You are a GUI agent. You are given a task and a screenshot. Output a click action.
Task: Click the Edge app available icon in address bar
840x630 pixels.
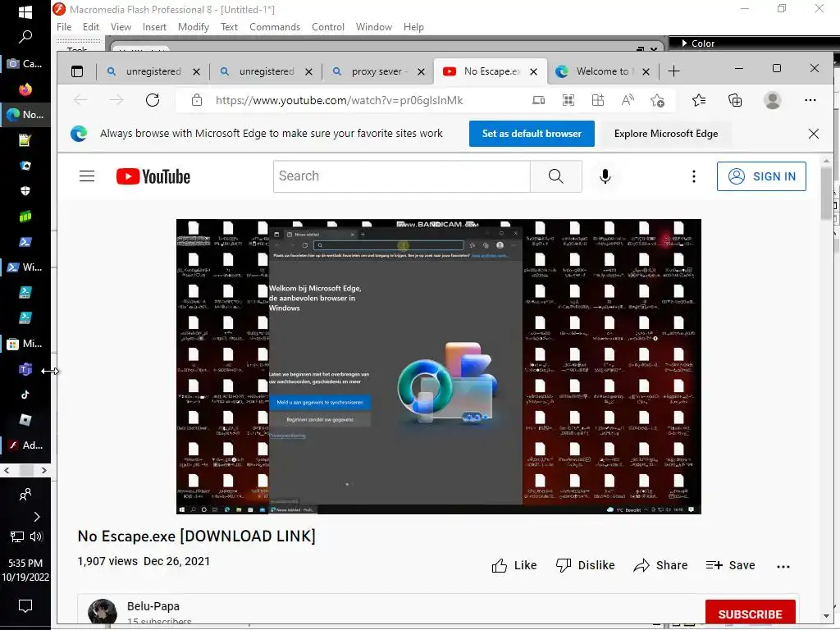[x=538, y=100]
